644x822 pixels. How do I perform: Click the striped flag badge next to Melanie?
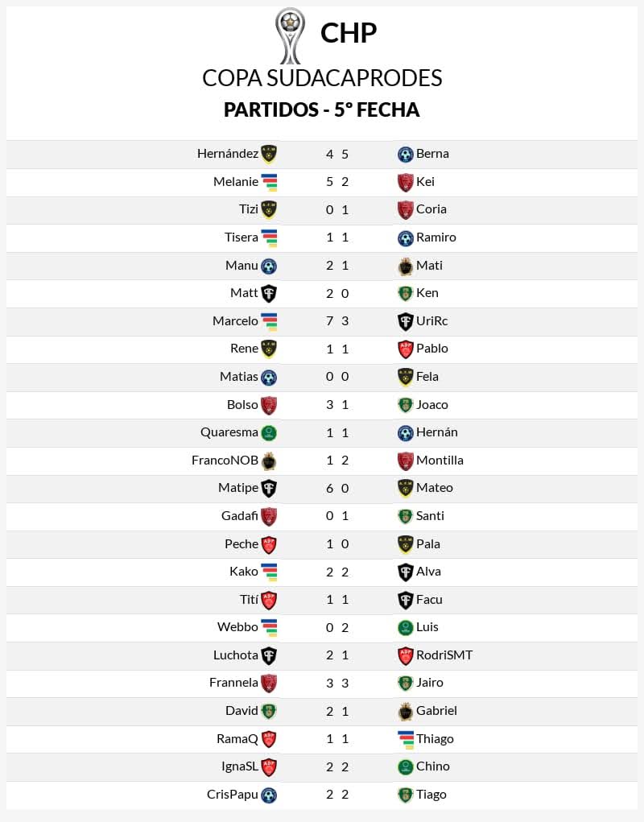pos(269,182)
